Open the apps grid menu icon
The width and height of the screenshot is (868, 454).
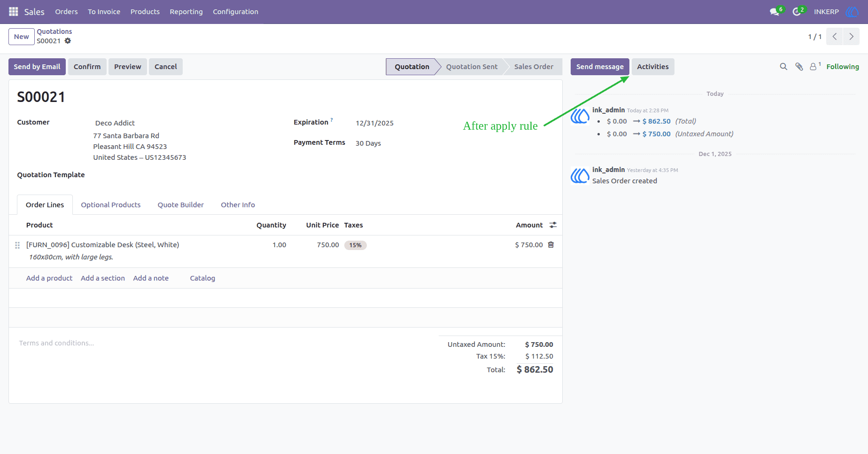[x=14, y=12]
